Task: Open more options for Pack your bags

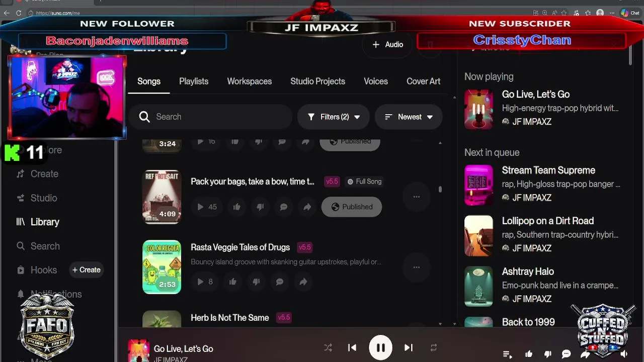Action: pyautogui.click(x=417, y=197)
